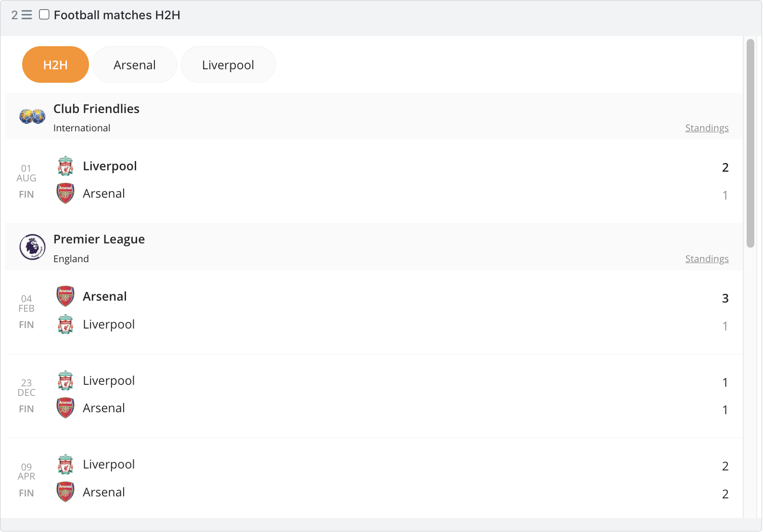Click the Premier League heading
The width and height of the screenshot is (763, 532).
coord(99,239)
